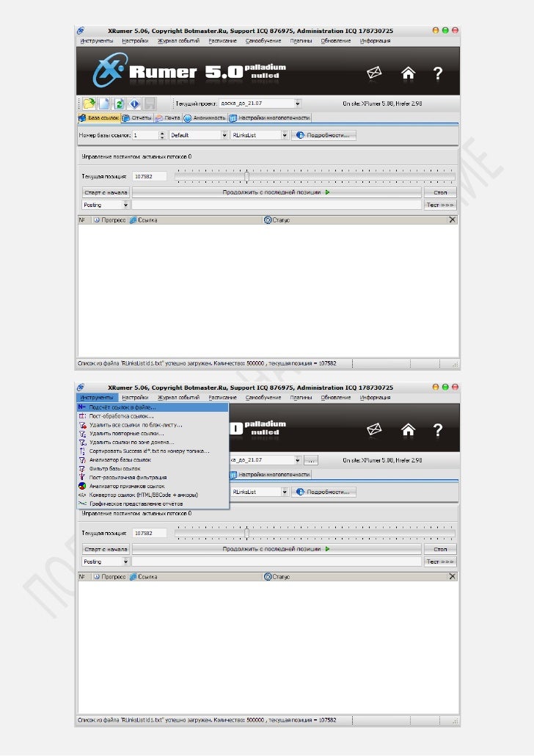
Task: Click the envelope icon in bottom screenshot banner
Action: click(x=374, y=429)
